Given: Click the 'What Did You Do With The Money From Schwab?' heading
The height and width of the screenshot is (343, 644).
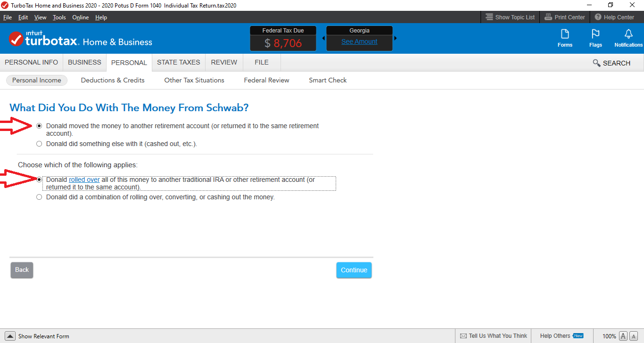Looking at the screenshot, I should 129,108.
